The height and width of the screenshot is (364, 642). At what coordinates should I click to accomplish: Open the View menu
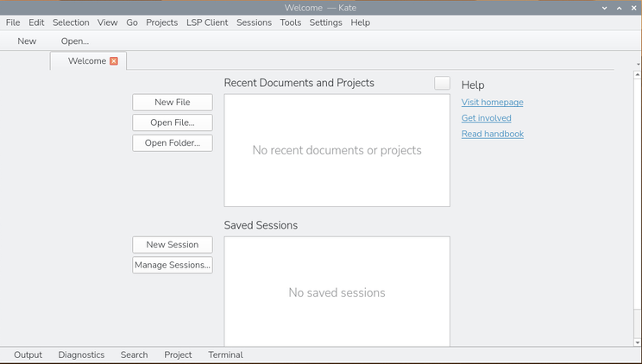[107, 22]
